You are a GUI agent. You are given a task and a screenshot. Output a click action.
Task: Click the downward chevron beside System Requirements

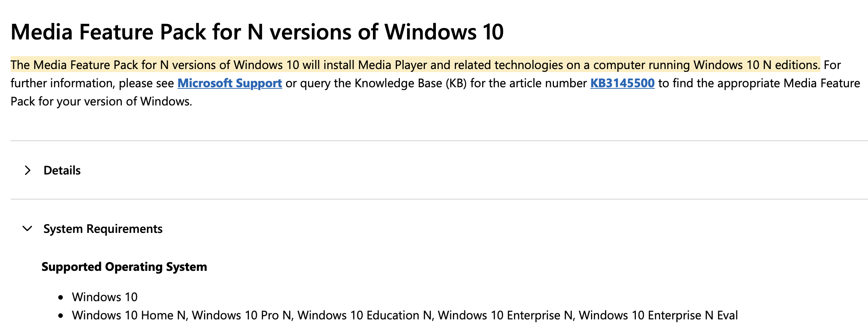27,228
